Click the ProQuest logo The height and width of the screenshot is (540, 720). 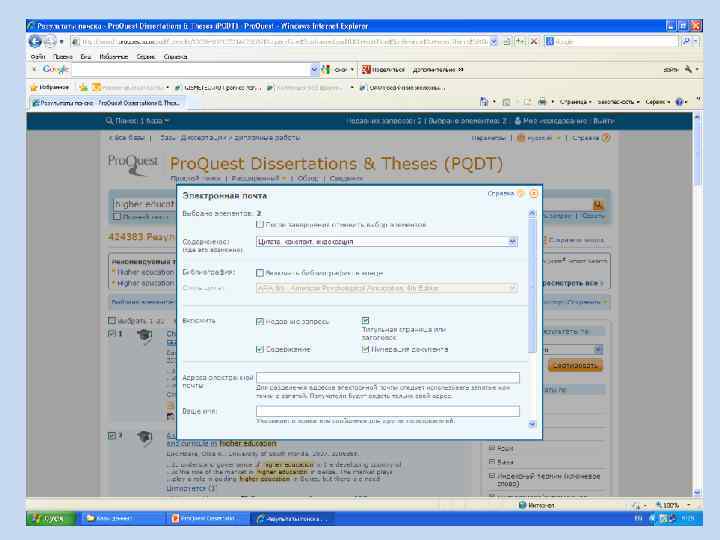pyautogui.click(x=133, y=165)
